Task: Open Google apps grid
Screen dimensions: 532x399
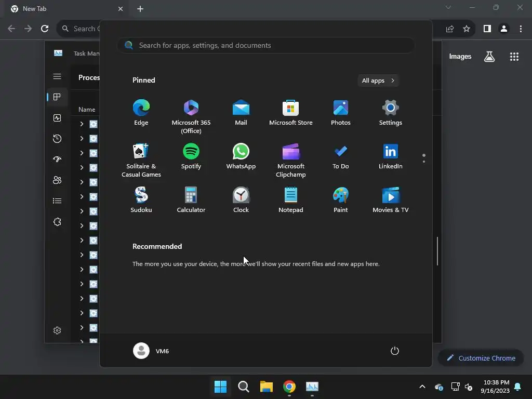Action: pyautogui.click(x=514, y=57)
